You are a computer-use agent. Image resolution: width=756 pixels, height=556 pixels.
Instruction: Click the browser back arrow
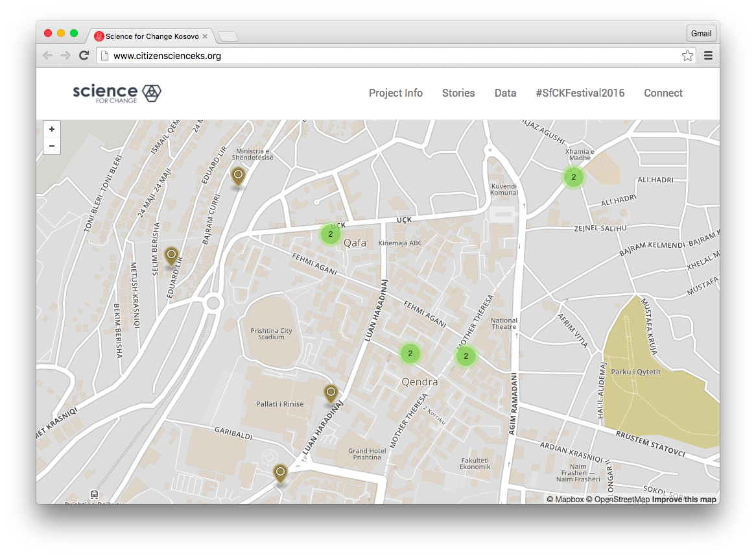tap(48, 56)
